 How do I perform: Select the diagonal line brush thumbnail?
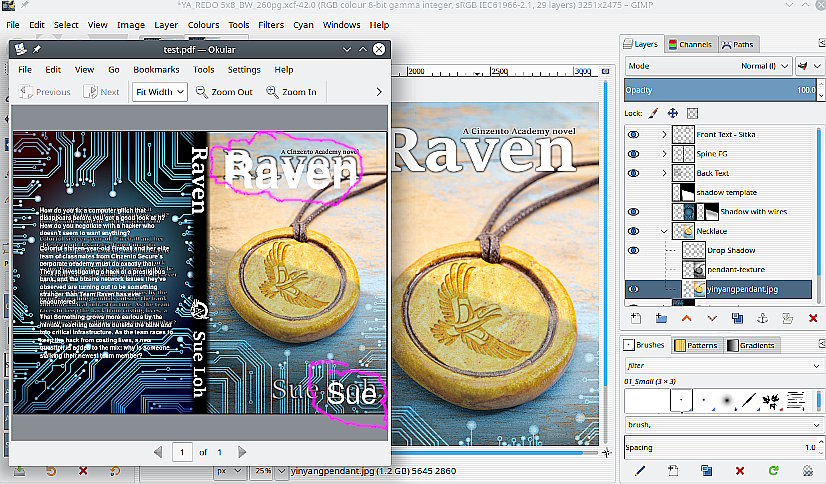749,401
